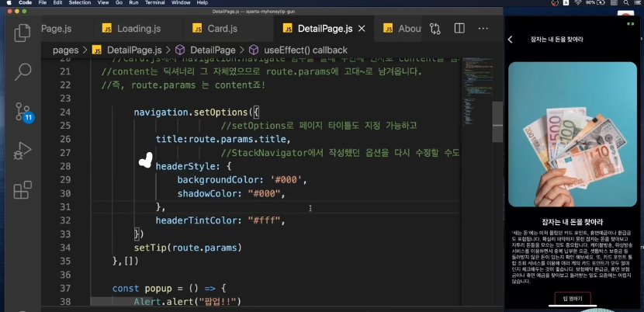Viewport: 644px width, 312px height.
Task: Click the simulator header title 잠자는 내 돈을 찾아라
Action: pos(556,40)
